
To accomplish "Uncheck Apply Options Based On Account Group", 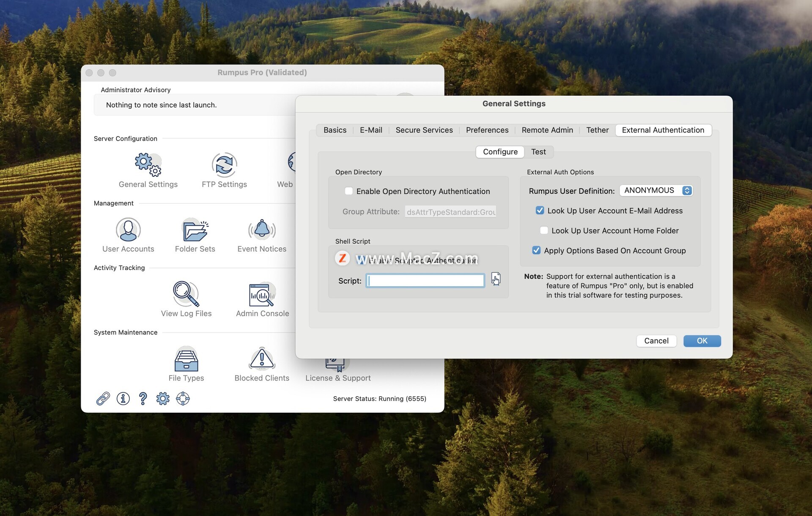I will click(x=536, y=250).
